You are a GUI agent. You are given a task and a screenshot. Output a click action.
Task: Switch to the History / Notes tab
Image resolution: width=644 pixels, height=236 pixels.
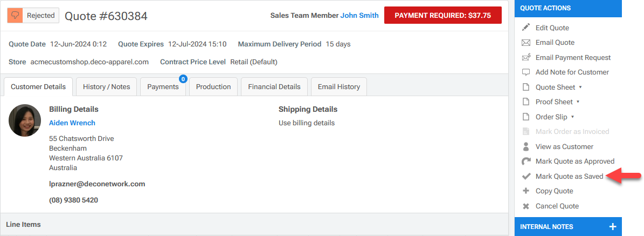(106, 86)
